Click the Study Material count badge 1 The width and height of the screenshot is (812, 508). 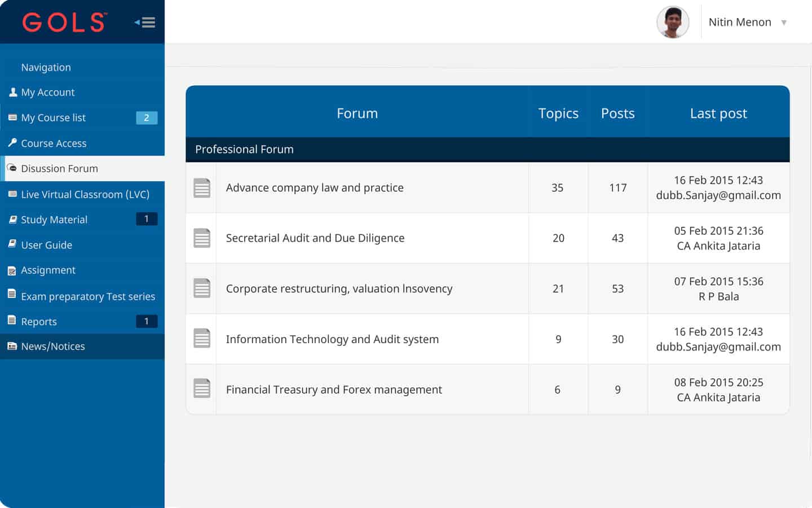[x=147, y=219]
